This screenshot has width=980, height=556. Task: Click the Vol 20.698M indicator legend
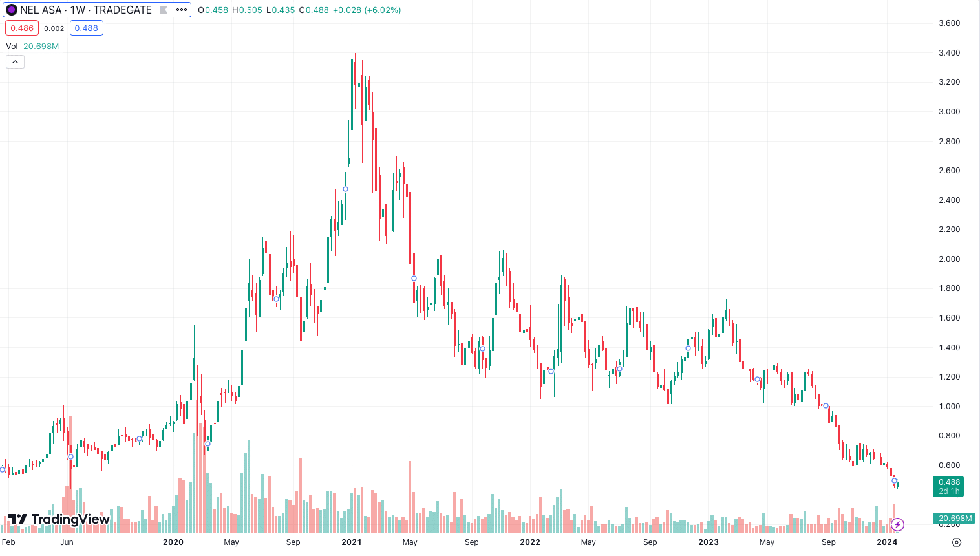tap(32, 46)
